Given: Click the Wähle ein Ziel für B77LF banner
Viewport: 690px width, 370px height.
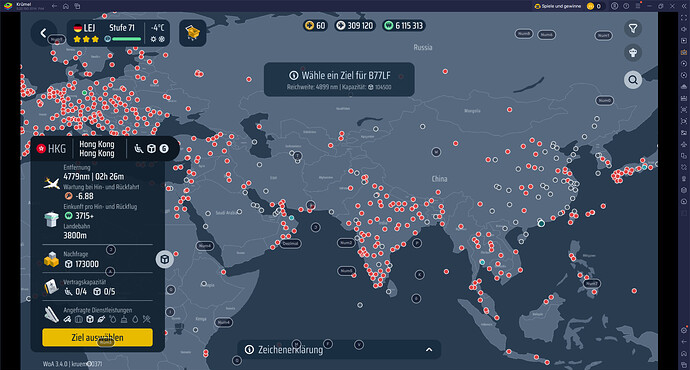Looking at the screenshot, I should click(339, 79).
